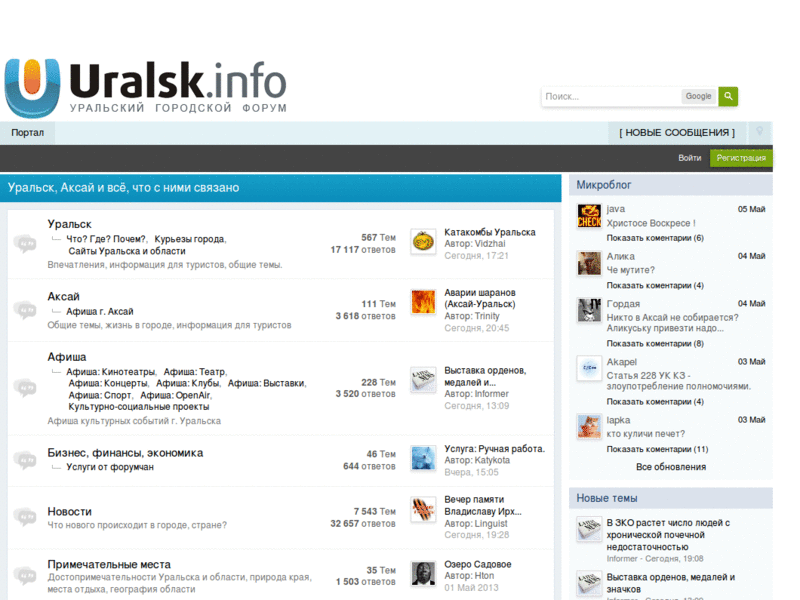Open the Примечательные места forum
This screenshot has width=800, height=600.
pos(109,564)
